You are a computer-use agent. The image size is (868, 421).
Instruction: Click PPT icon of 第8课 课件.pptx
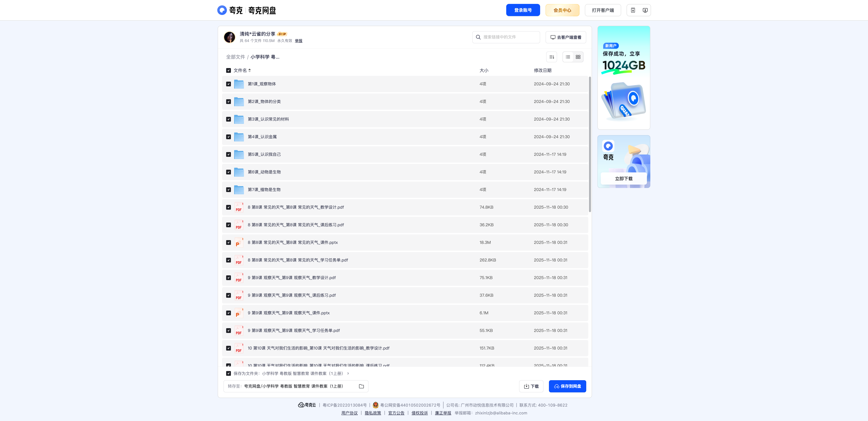pos(239,243)
